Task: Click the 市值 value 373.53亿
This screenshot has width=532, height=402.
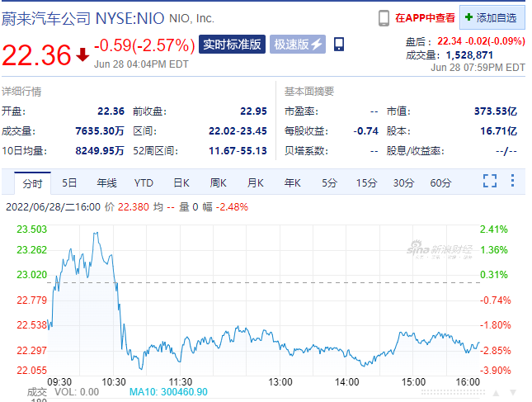Action: click(496, 111)
